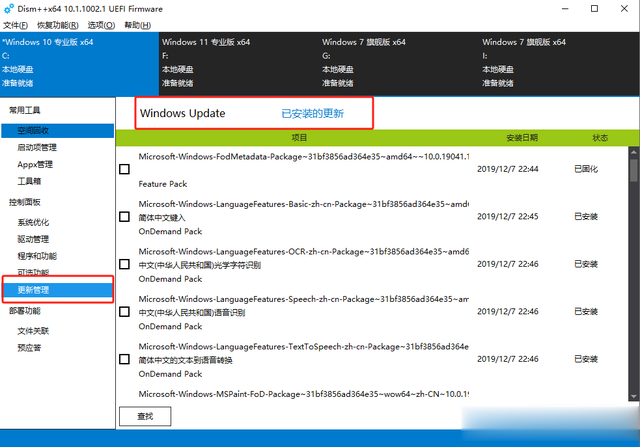
Task: Open Appx管理 in sidebar
Action: 35,165
